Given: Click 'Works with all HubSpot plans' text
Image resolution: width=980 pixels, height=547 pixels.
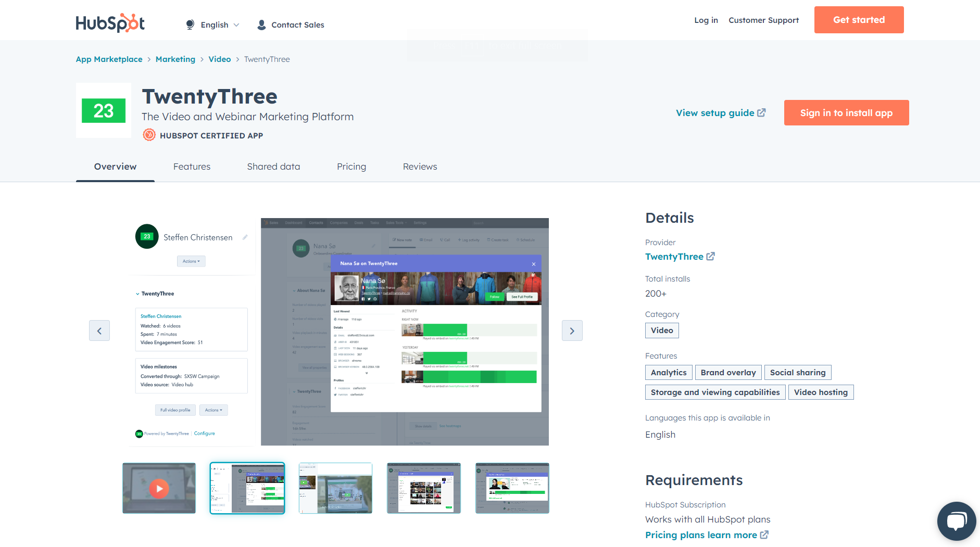Looking at the screenshot, I should [x=708, y=519].
